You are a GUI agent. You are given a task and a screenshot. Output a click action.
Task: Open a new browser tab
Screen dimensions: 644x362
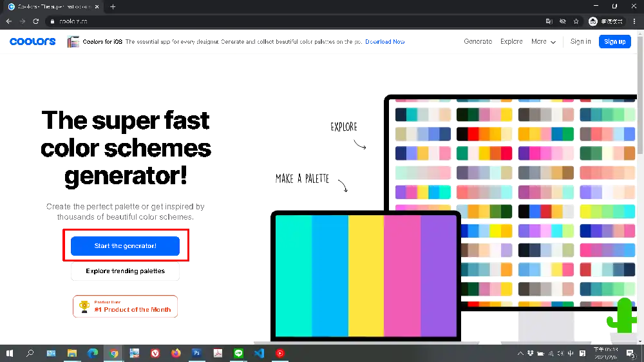pos(113,6)
